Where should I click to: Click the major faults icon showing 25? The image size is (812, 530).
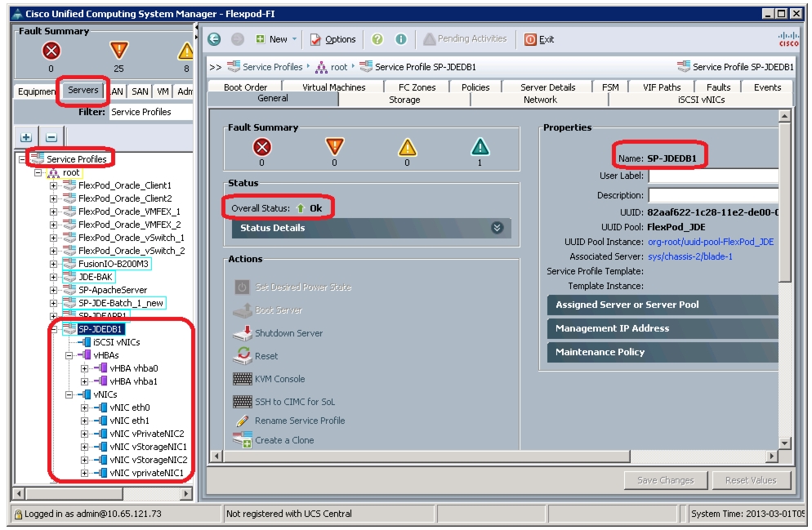coord(118,51)
